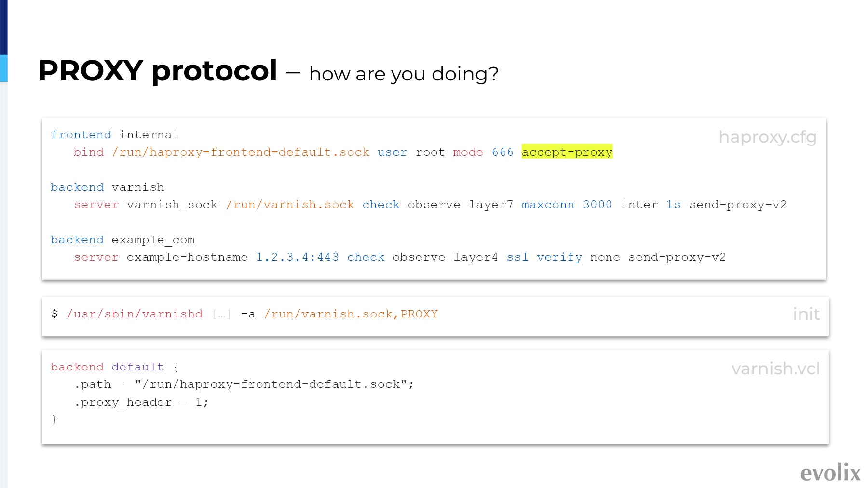Click 'send-proxy-v2' in example-hostname line
Viewport: 868px width, 488px height.
[677, 257]
